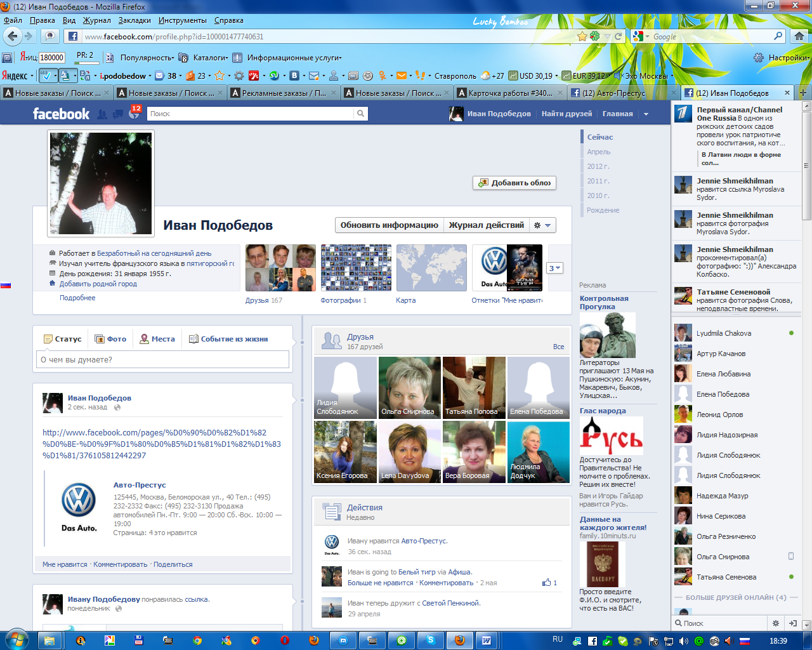Switch to the Карточка работы #340 tab
Image resolution: width=812 pixels, height=650 pixels.
(x=511, y=93)
